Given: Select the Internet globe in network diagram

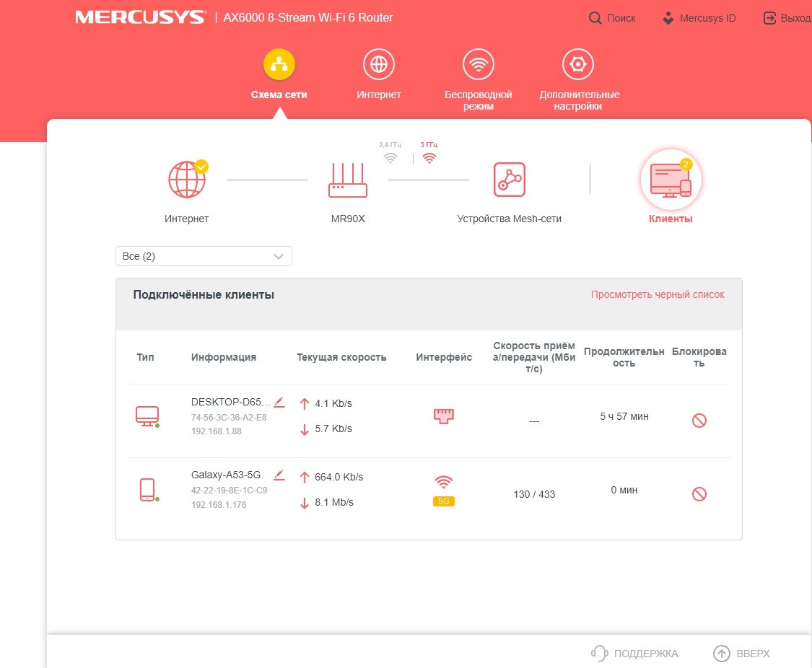Looking at the screenshot, I should tap(188, 179).
